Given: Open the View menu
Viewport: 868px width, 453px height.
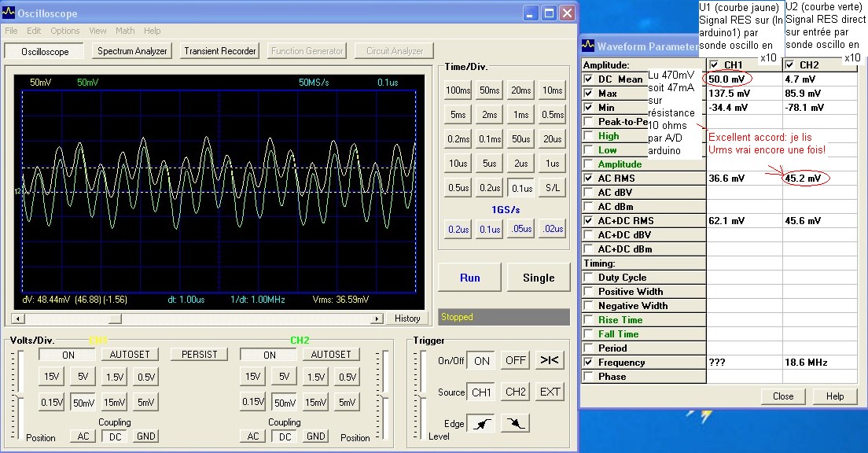Looking at the screenshot, I should [97, 31].
